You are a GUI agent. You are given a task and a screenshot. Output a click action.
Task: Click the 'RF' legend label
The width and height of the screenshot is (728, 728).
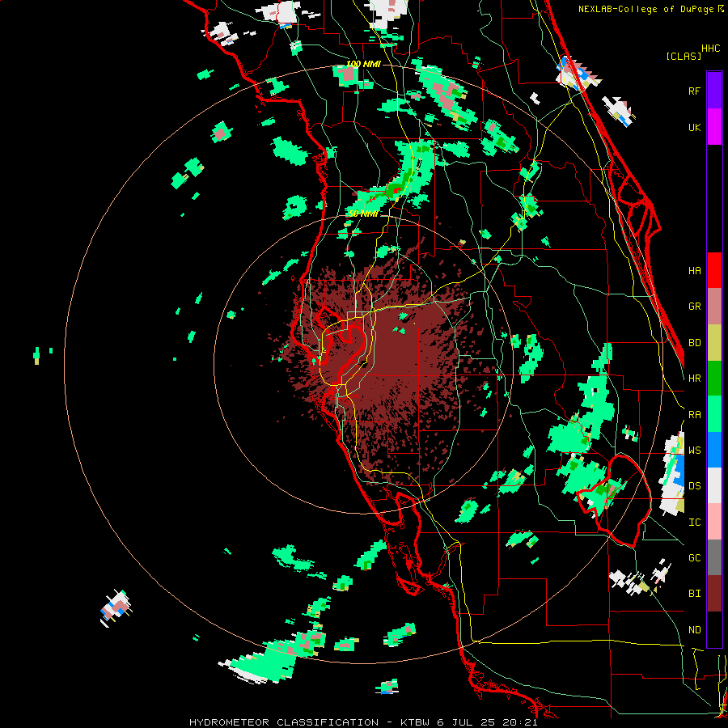(x=694, y=91)
